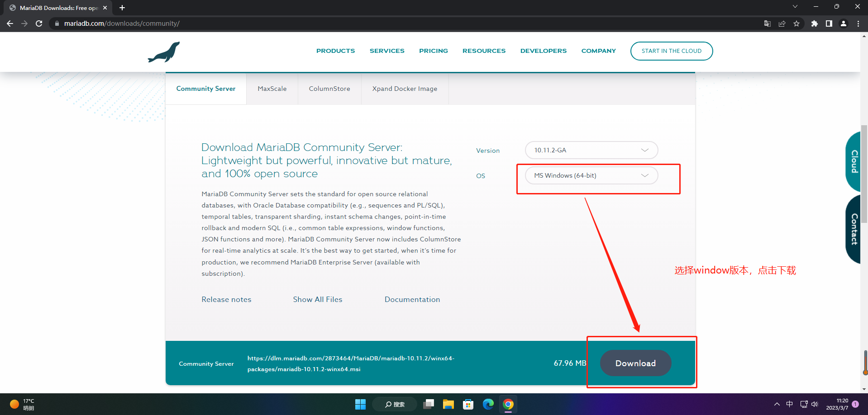Image resolution: width=868 pixels, height=415 pixels.
Task: Toggle the Chinese input method indicator
Action: point(790,404)
